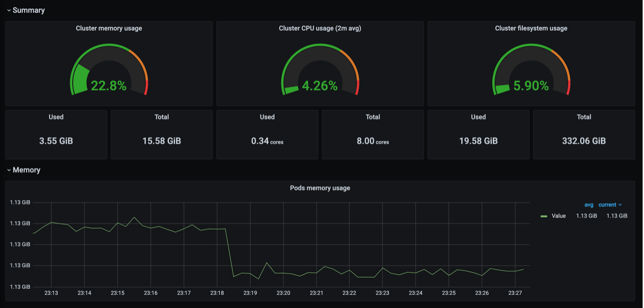This screenshot has width=644, height=308.
Task: Open the current legend sort dropdown
Action: [x=610, y=205]
